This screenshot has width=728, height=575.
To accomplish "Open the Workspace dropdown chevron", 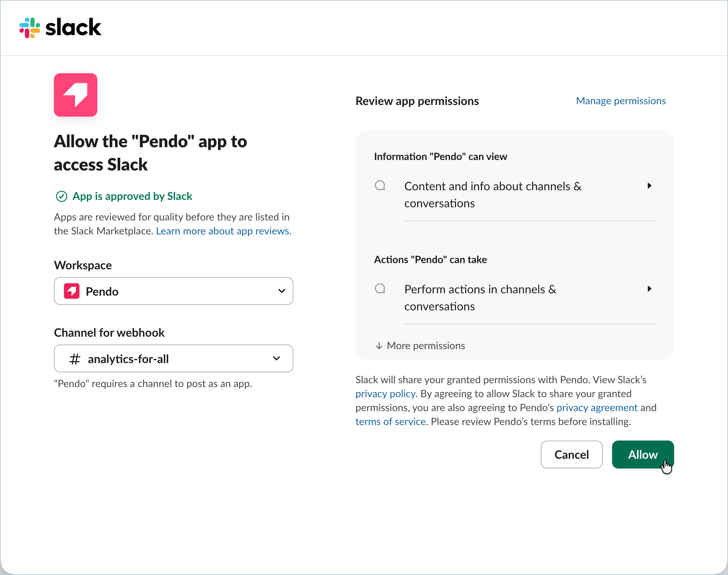I will [x=282, y=291].
